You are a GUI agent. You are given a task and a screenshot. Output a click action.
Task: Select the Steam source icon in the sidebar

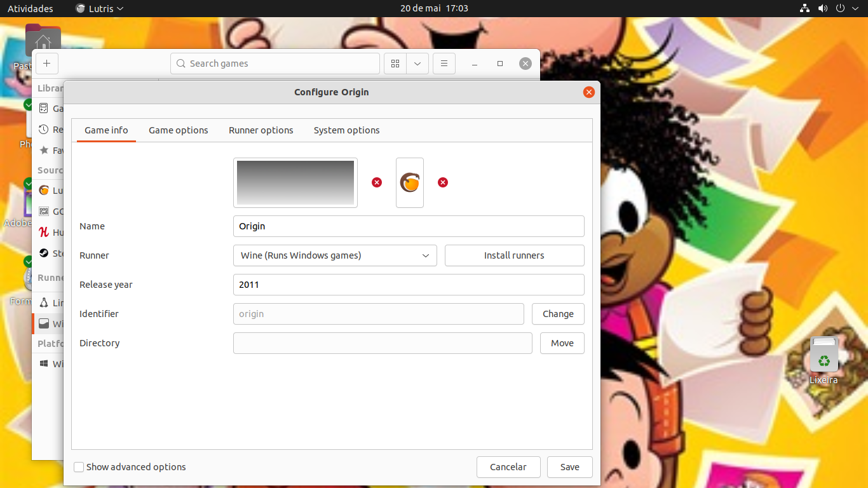[44, 253]
